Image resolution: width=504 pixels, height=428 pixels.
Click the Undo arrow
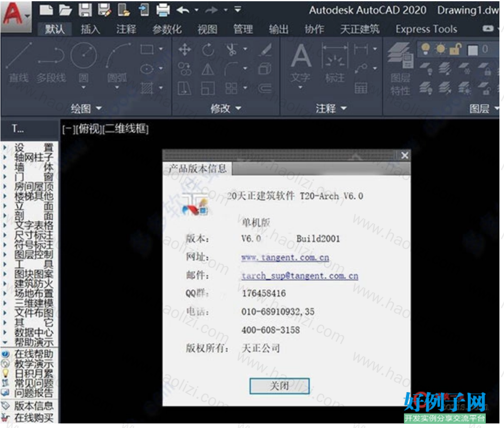click(183, 10)
